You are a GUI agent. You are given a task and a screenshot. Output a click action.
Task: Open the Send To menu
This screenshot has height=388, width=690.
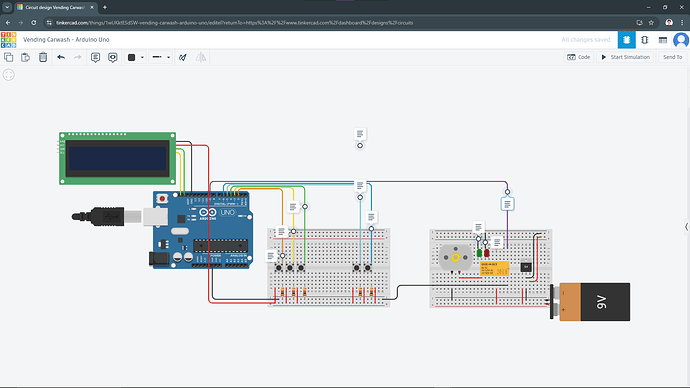coord(672,57)
